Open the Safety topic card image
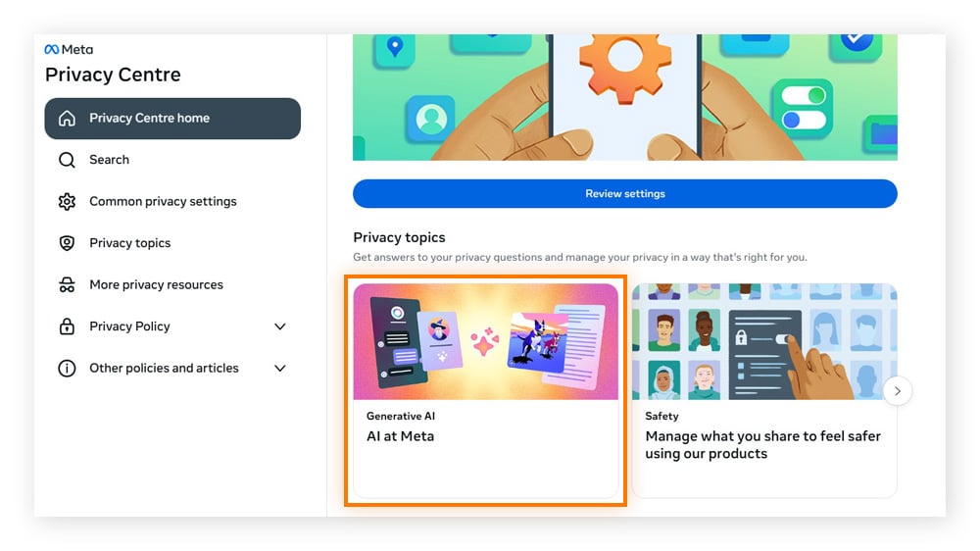 [764, 341]
